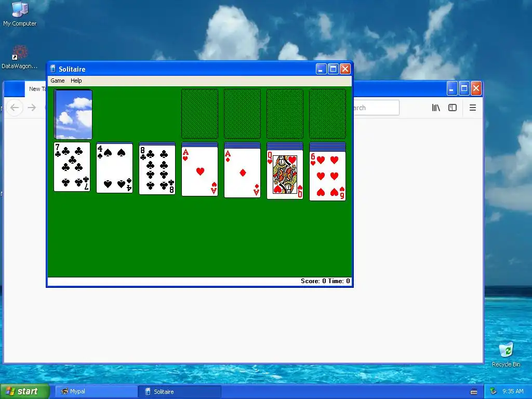
Task: Close the Mypal browser window
Action: 476,88
